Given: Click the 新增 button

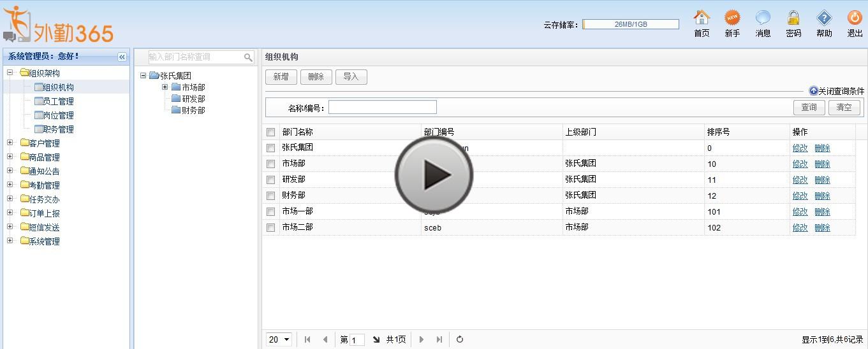Looking at the screenshot, I should pos(281,77).
